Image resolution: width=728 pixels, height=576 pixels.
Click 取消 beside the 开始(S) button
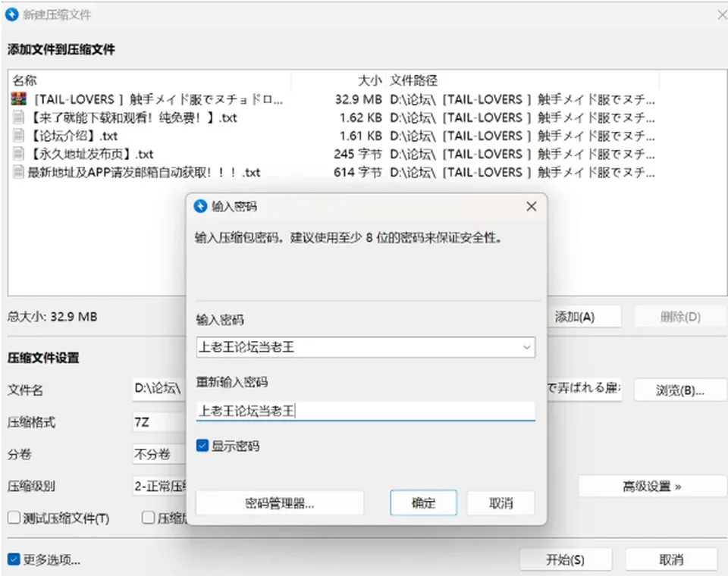[671, 560]
